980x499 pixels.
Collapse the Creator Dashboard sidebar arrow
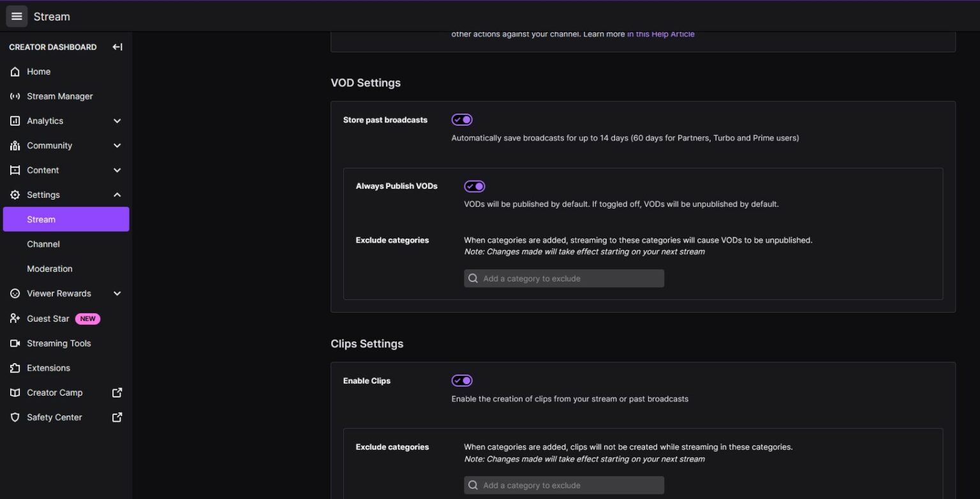(x=117, y=47)
